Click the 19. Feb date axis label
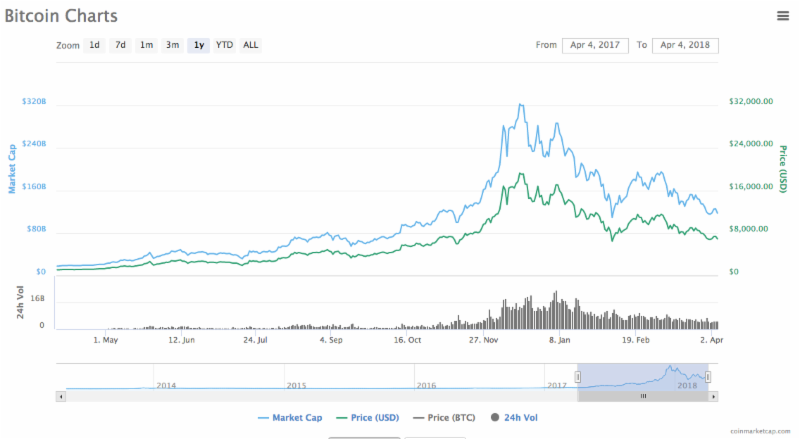The height and width of the screenshot is (439, 800). tap(636, 340)
